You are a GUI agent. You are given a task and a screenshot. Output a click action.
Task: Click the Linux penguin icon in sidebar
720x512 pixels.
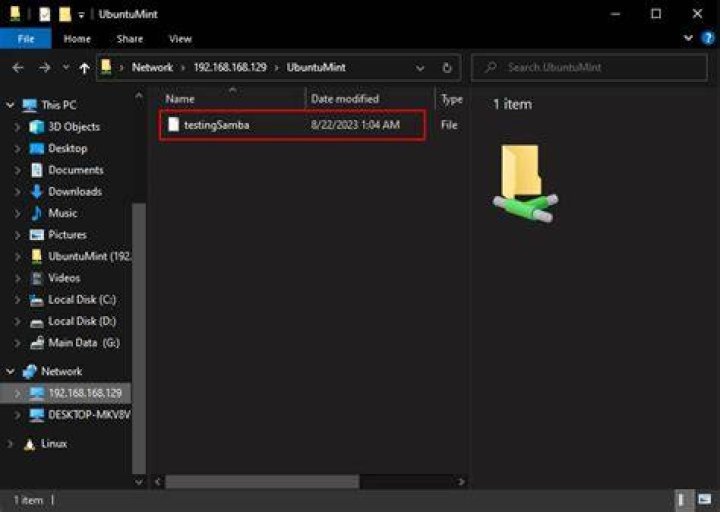coord(29,444)
